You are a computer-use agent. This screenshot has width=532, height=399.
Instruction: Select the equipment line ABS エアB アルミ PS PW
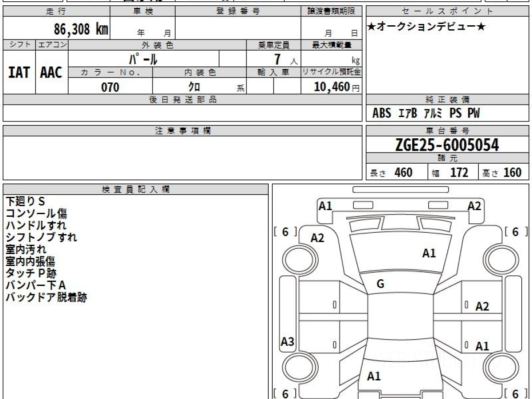[426, 113]
